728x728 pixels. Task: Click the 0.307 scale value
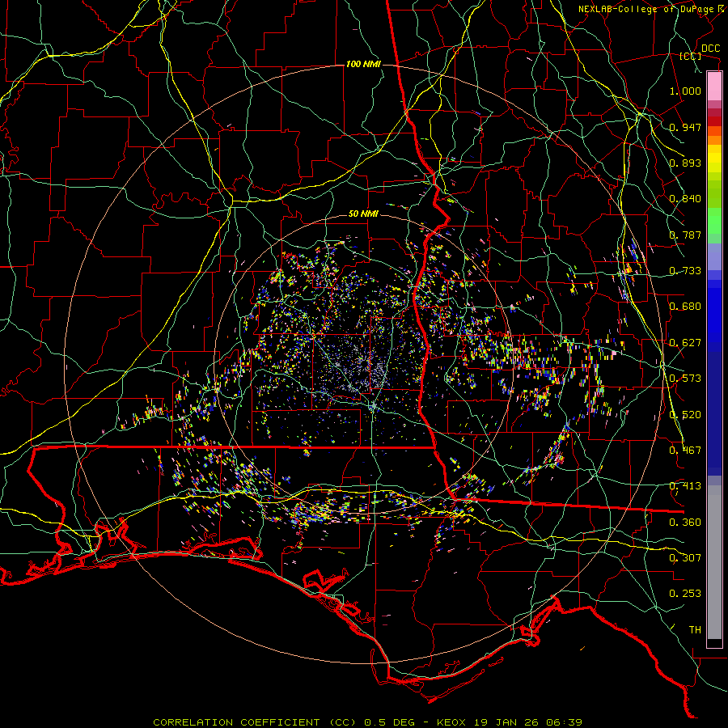pos(685,558)
